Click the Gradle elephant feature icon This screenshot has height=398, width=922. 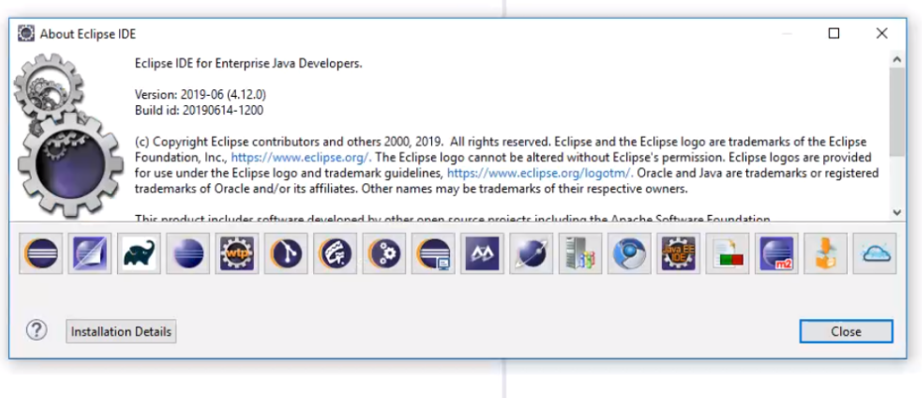139,253
